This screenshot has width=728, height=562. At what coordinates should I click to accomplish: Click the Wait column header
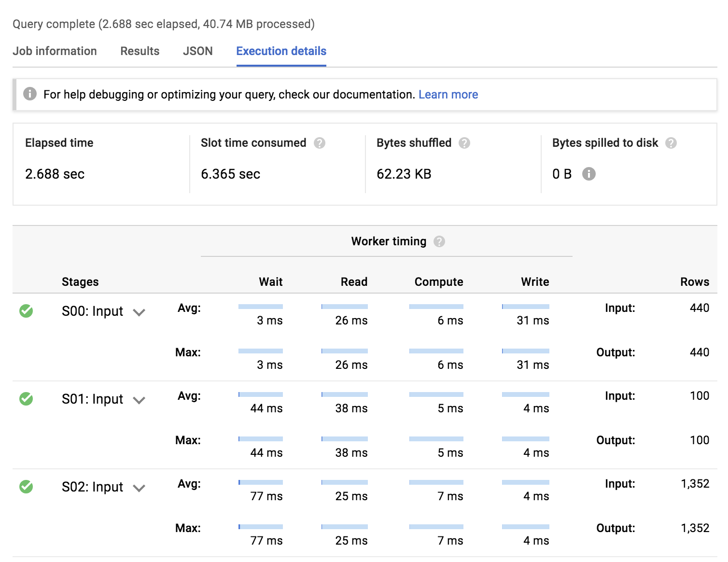[271, 282]
